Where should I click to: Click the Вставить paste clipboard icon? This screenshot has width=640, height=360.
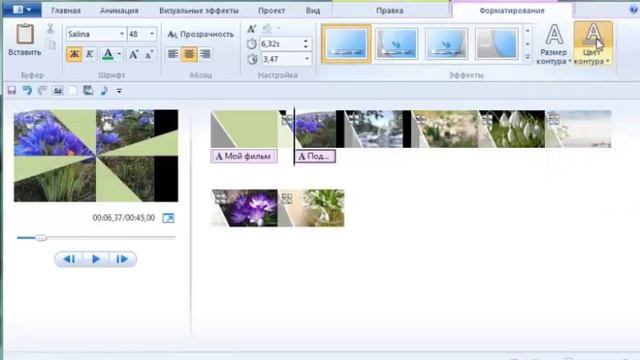24,35
